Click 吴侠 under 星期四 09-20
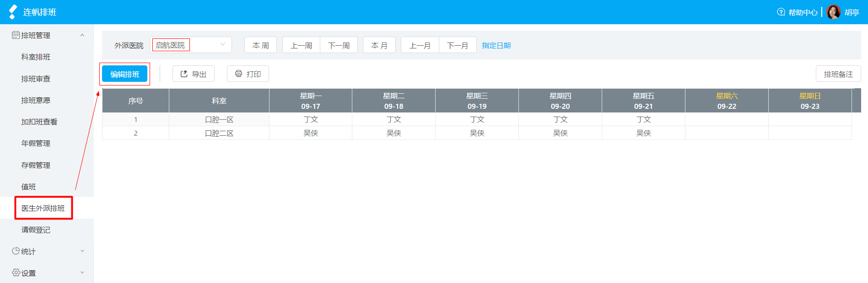Image resolution: width=868 pixels, height=283 pixels. pyautogui.click(x=560, y=133)
